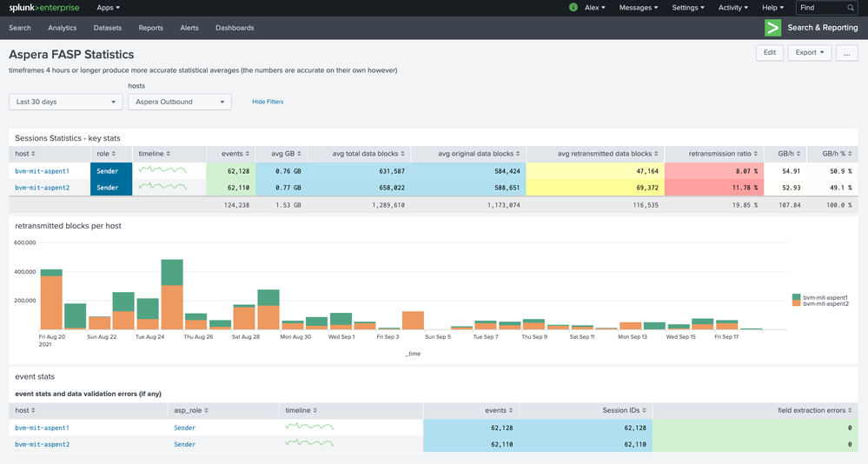The width and height of the screenshot is (868, 464).
Task: Click the Fri Aug 20 chart bar
Action: click(51, 300)
